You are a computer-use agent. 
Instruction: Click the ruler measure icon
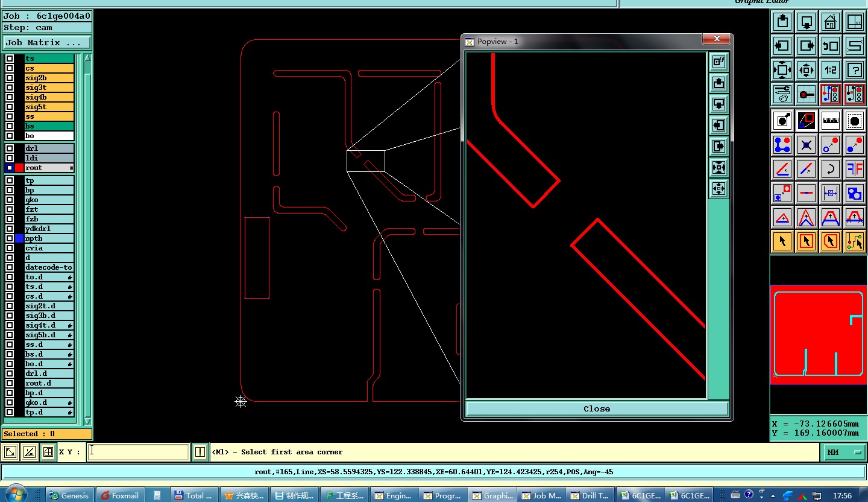tap(831, 121)
